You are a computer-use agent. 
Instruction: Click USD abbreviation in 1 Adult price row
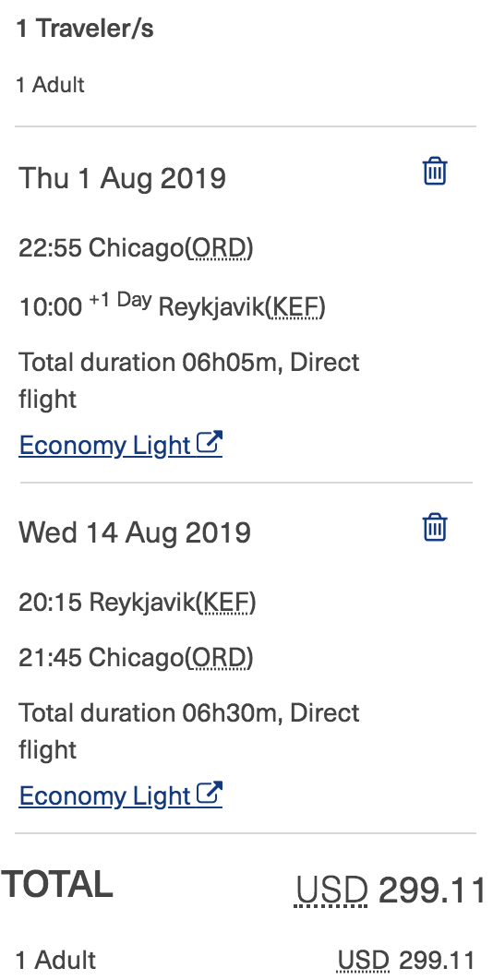pyautogui.click(x=364, y=960)
